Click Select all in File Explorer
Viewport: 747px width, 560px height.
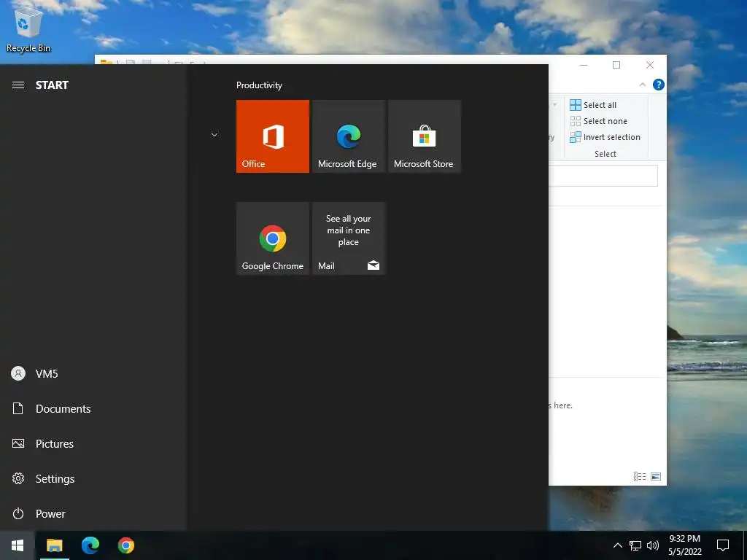coord(593,105)
